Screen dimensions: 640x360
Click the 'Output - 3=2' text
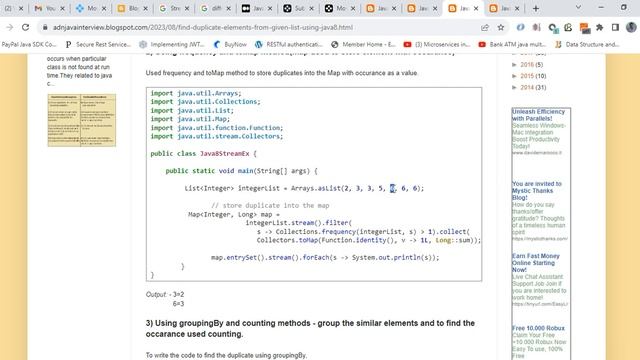pos(165,294)
